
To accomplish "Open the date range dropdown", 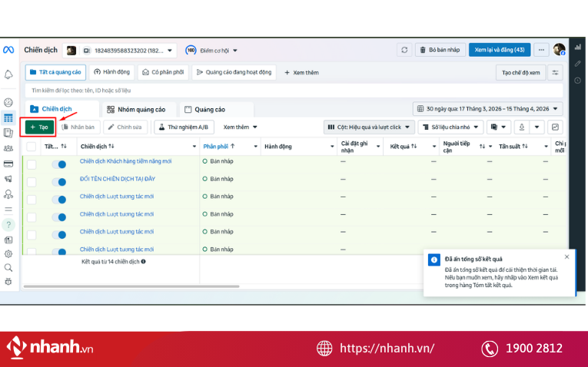I will (487, 109).
